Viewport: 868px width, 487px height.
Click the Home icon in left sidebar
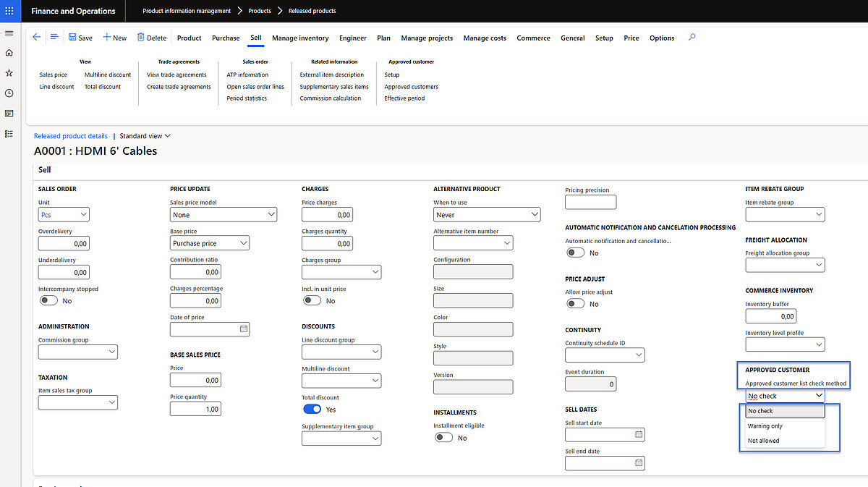tap(9, 53)
